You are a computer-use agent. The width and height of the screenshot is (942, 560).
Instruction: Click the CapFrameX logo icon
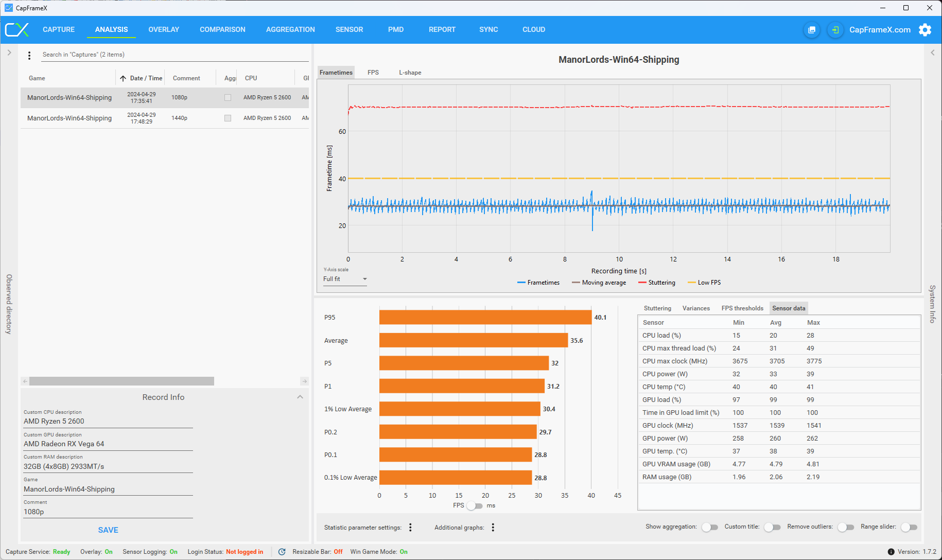tap(17, 29)
